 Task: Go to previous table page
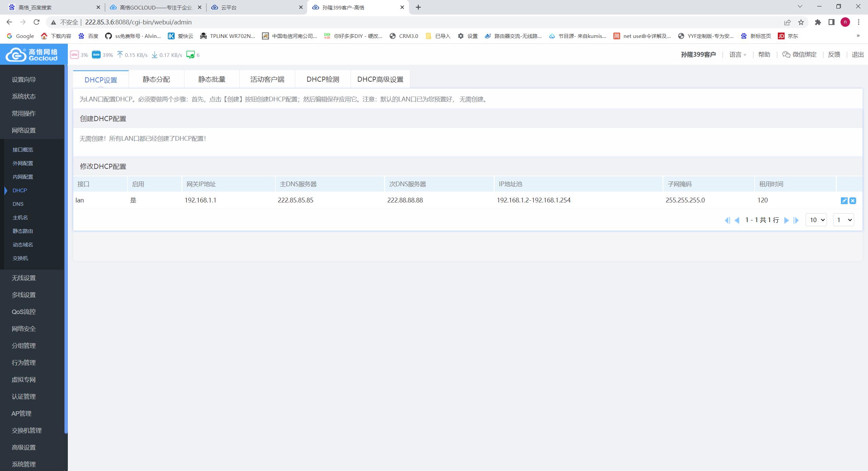coord(737,220)
